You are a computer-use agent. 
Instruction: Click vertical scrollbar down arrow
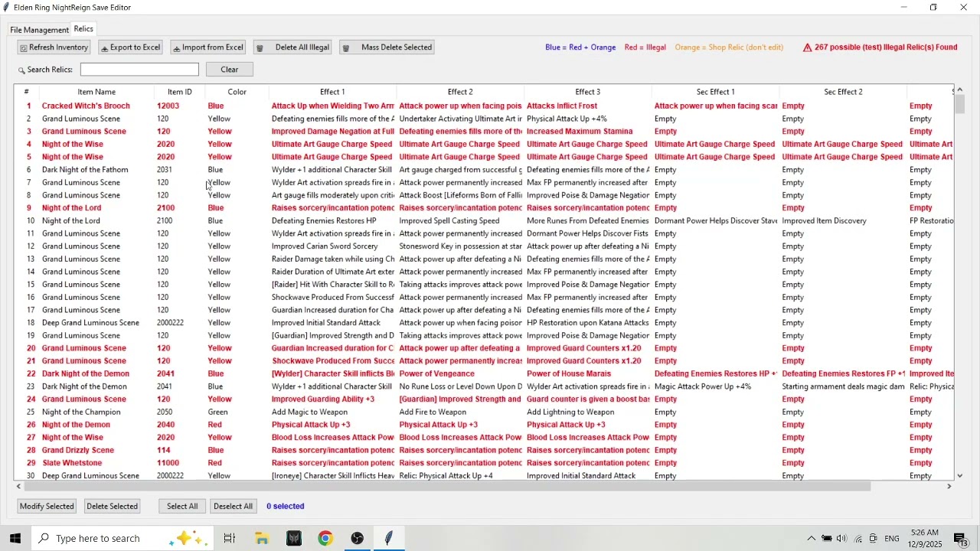point(960,476)
